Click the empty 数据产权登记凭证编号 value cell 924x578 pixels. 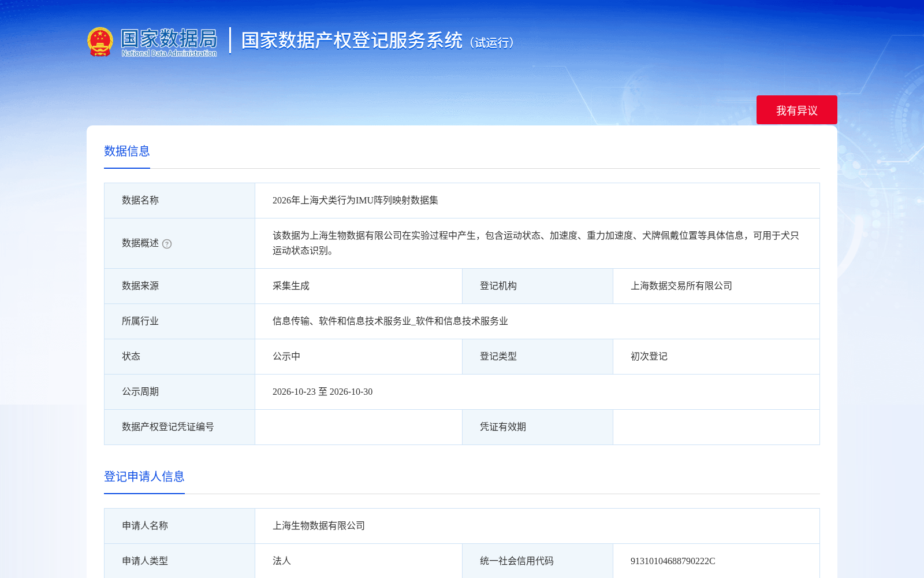tap(359, 427)
